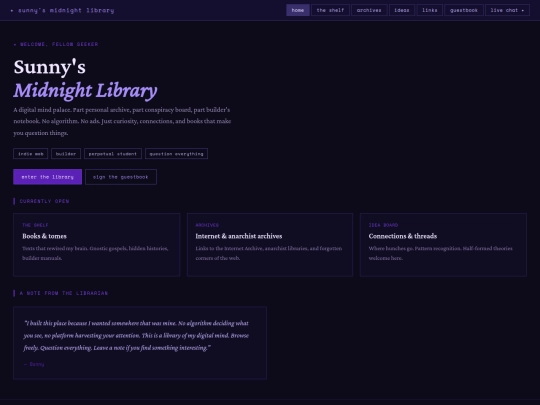Viewport: 540px width, 405px height.
Task: Click the 'WELCOME, FELLOW SEEKER' label
Action: click(x=56, y=44)
